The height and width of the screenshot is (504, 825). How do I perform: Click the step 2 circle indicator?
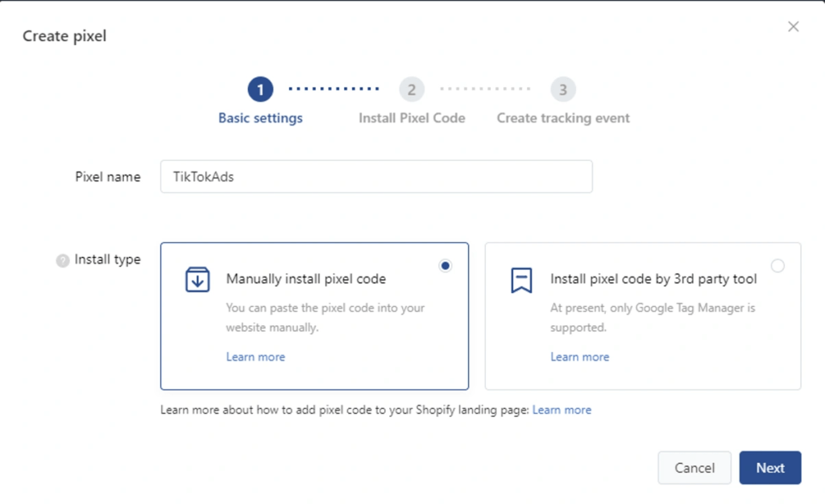click(412, 89)
